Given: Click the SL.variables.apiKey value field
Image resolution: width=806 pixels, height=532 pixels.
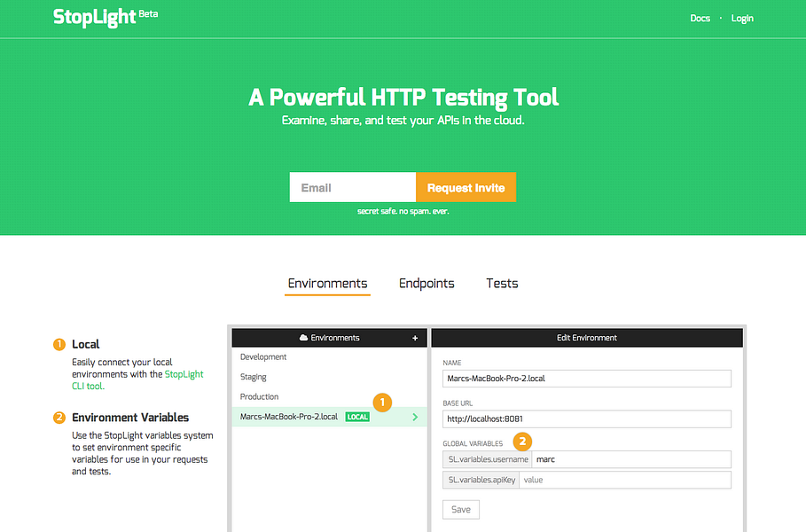Looking at the screenshot, I should pos(625,480).
